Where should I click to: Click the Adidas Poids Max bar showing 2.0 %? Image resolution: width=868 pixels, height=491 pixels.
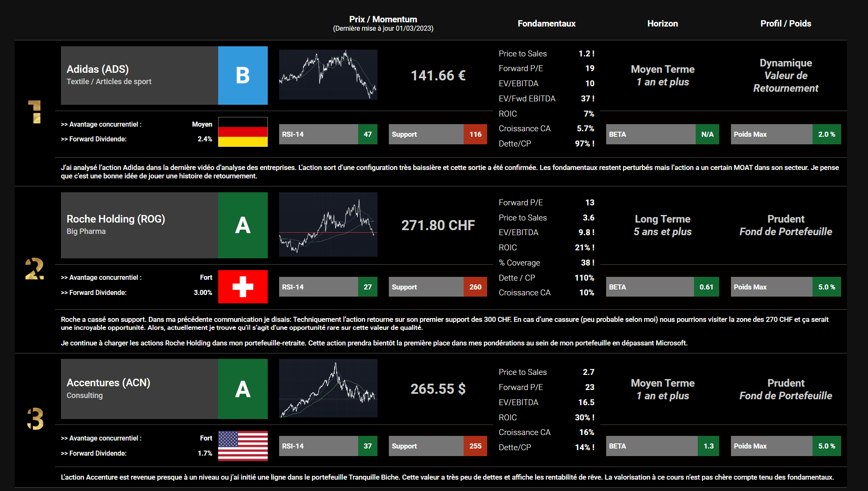(786, 134)
